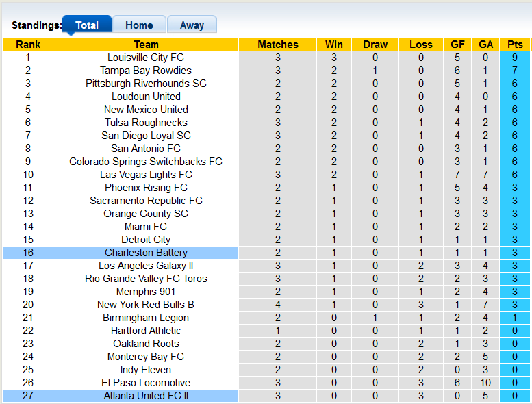Open Phoenix Rising FC team page

[146, 188]
